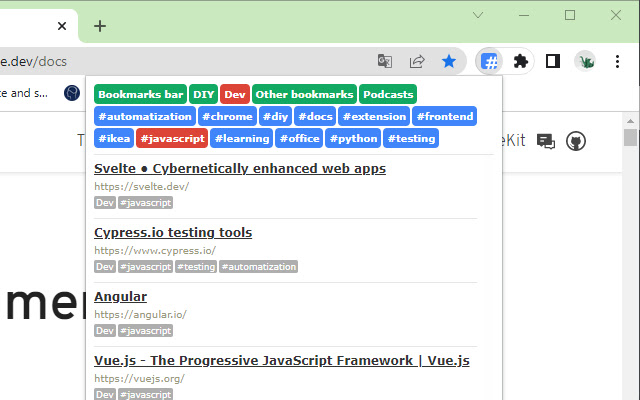
Task: Toggle the #chrome tag filter
Action: click(x=227, y=116)
